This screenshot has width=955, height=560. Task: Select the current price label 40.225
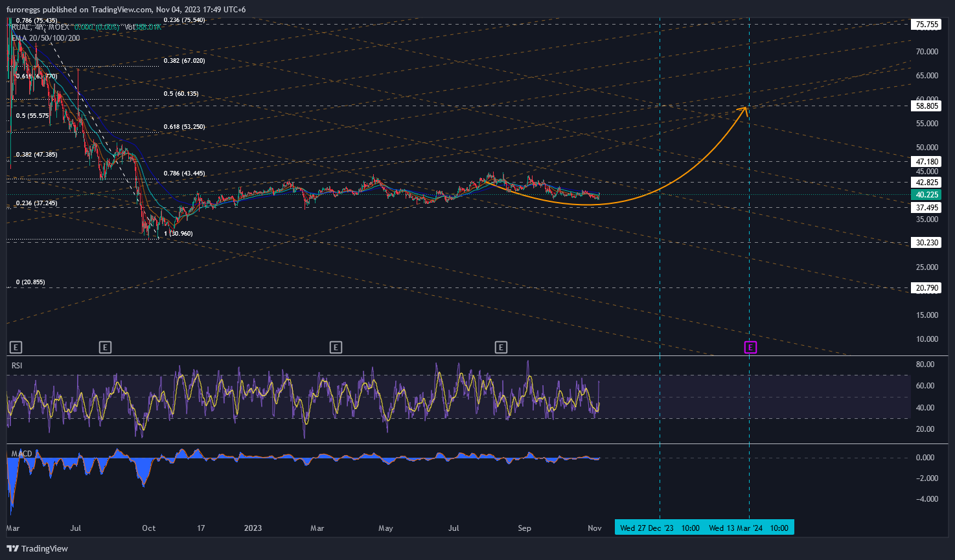tap(926, 195)
